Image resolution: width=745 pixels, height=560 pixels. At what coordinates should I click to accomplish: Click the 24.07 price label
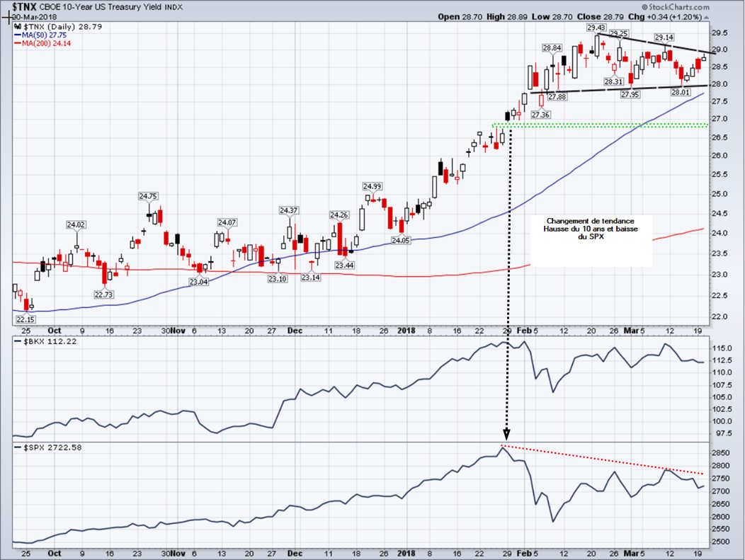tap(227, 222)
